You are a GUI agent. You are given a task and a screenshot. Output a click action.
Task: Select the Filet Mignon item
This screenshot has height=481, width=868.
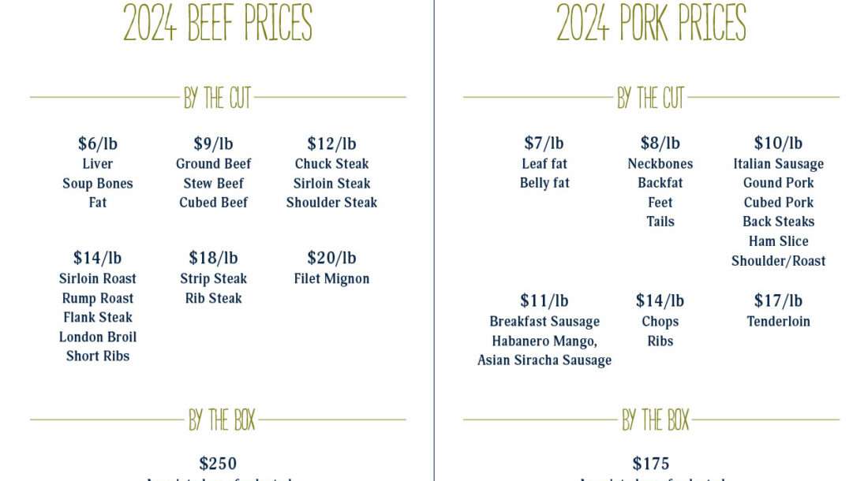pyautogui.click(x=331, y=278)
